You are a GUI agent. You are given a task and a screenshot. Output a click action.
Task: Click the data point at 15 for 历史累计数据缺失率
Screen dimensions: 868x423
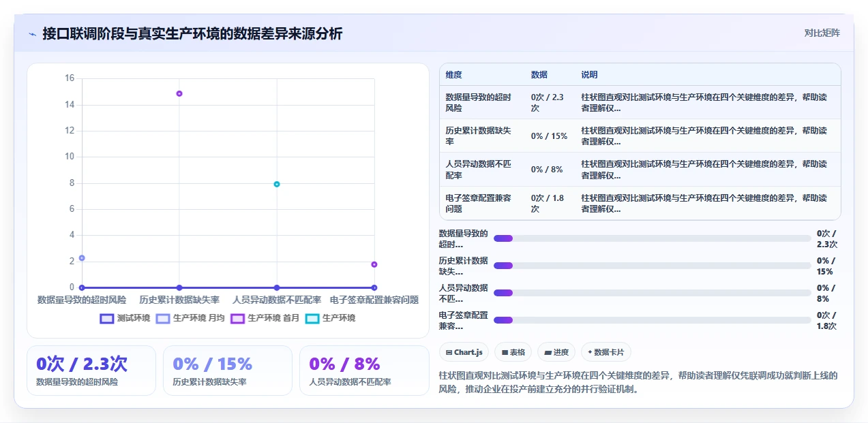pos(179,93)
